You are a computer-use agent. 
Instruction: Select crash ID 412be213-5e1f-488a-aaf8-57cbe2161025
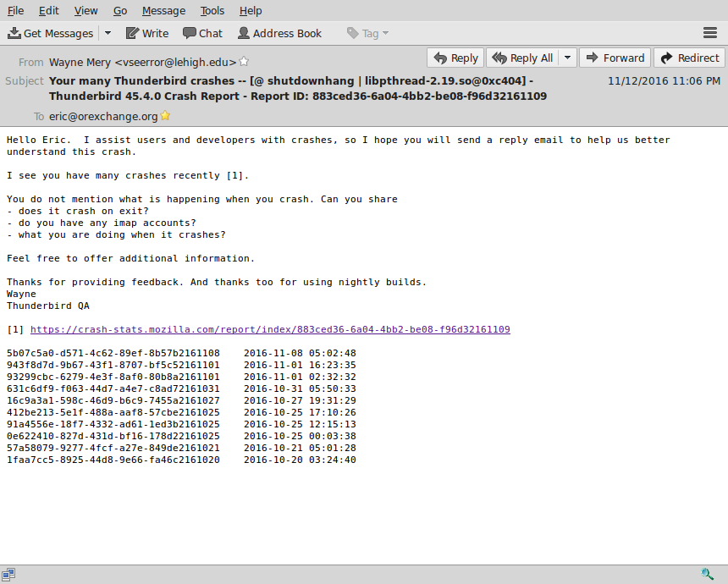coord(113,413)
